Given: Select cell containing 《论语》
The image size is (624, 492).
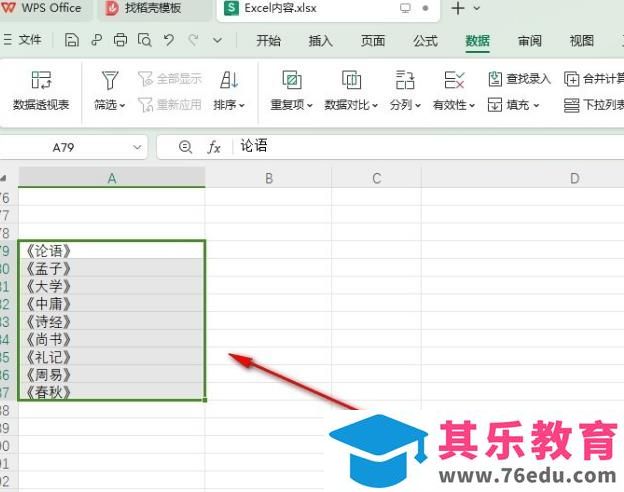Looking at the screenshot, I should click(112, 251).
